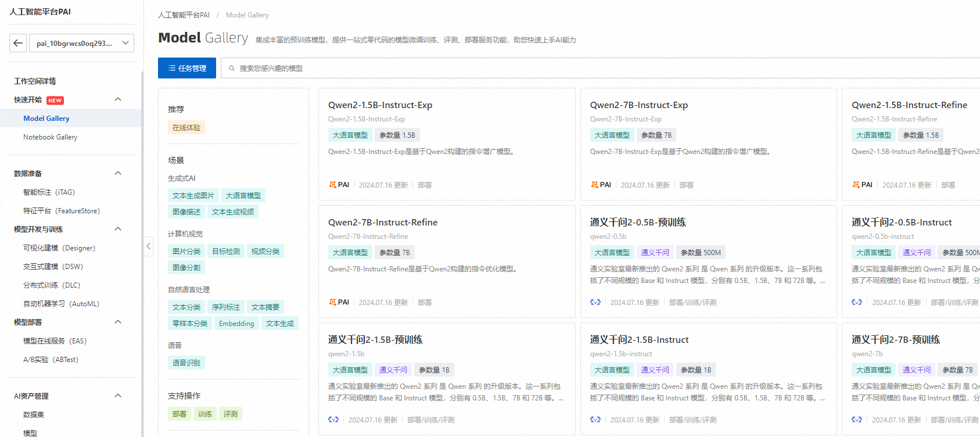The width and height of the screenshot is (980, 437).
Task: Click the sidebar collapse handle arrow
Action: (x=149, y=246)
